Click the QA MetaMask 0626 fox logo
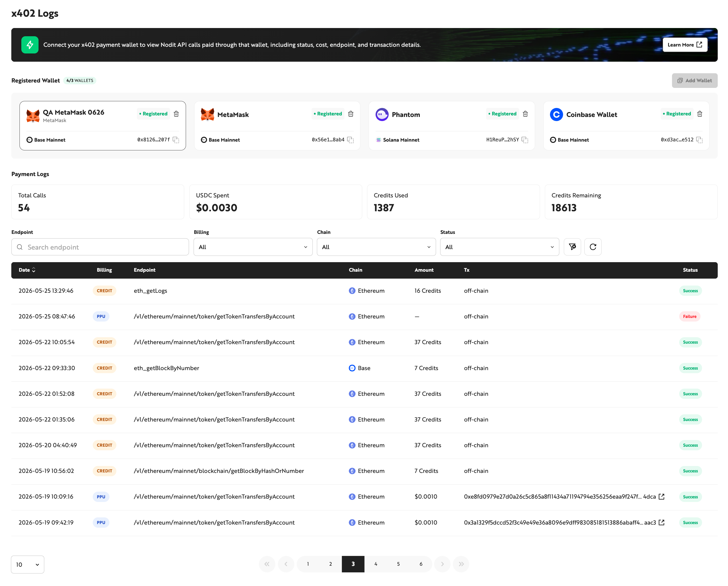This screenshot has height=586, width=728. (33, 116)
